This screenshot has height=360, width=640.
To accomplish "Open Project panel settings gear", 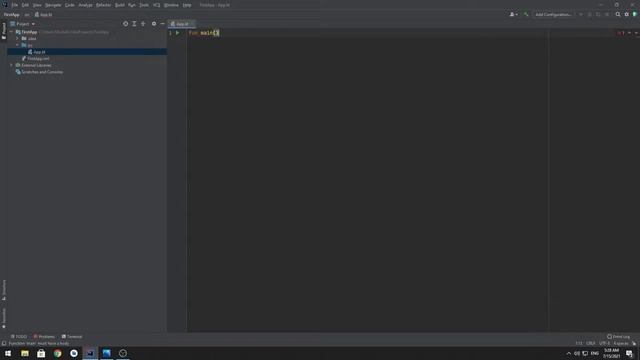I will (154, 24).
